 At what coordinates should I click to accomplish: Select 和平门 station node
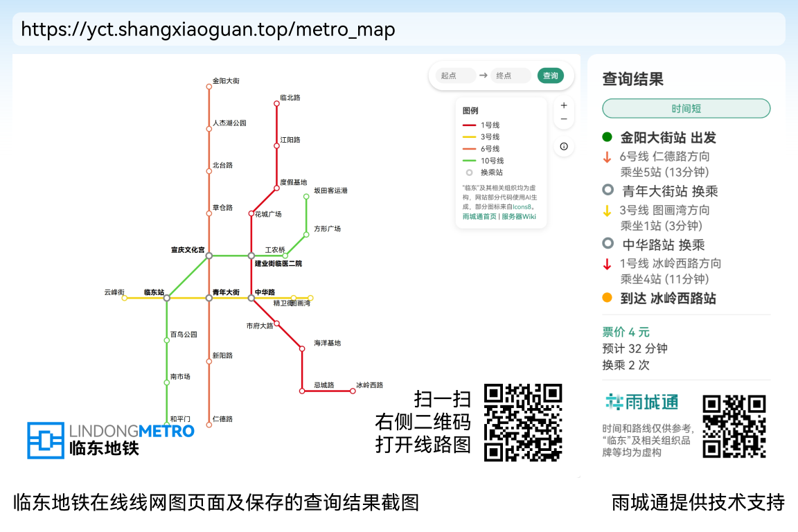tap(166, 425)
